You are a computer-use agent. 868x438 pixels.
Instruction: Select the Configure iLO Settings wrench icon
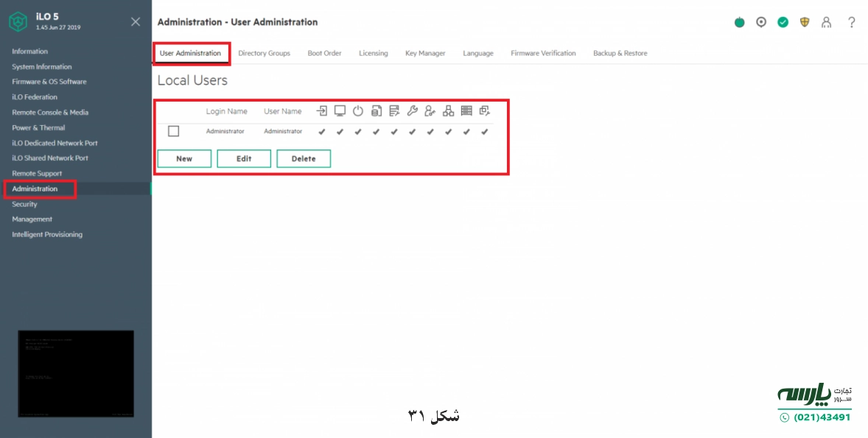pos(412,110)
